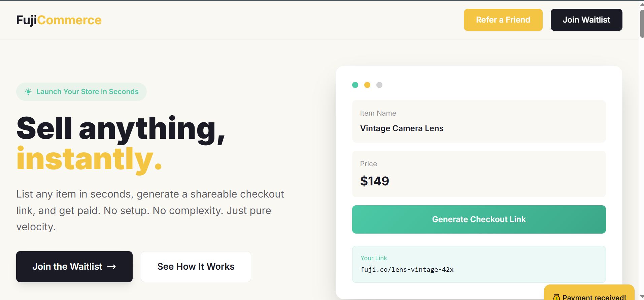Select the Price field showing $149
644x300 pixels.
click(x=478, y=174)
